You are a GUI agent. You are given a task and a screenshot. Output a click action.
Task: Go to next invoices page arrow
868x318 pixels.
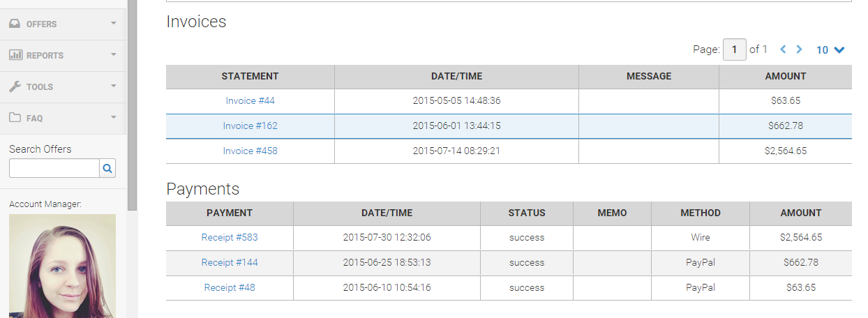coord(800,50)
